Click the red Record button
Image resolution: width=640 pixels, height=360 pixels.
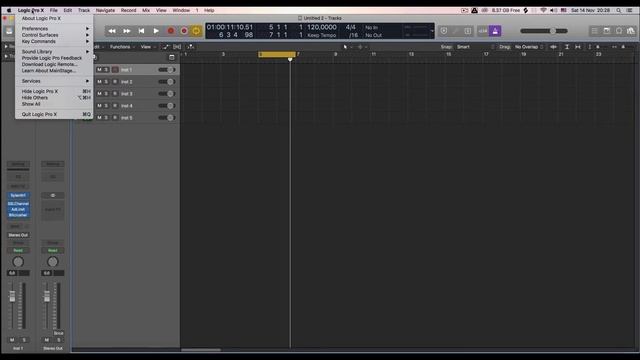pos(171,31)
